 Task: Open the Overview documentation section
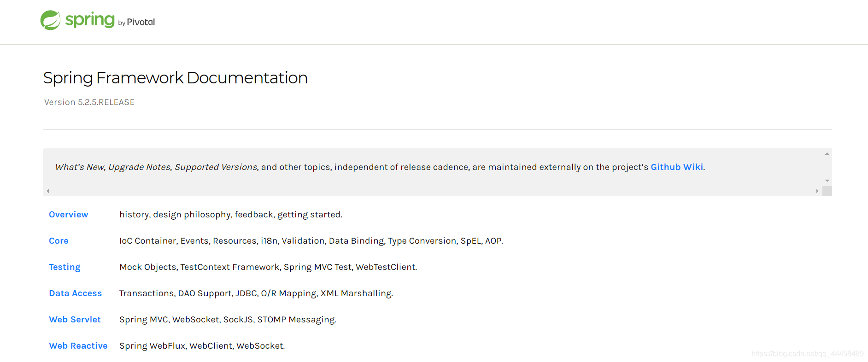(x=69, y=215)
